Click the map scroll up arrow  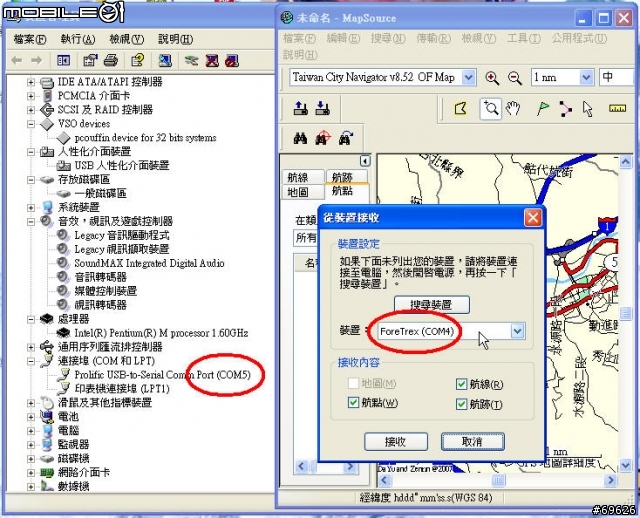coord(626,162)
